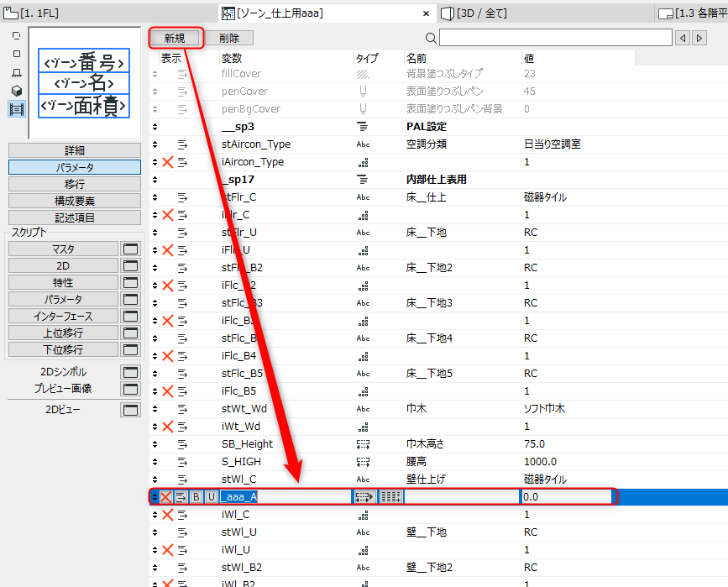Click the 削除 button
The width and height of the screenshot is (728, 587).
[x=229, y=38]
